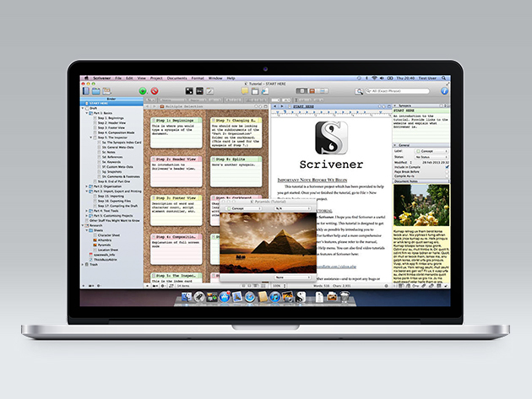
Task: Open the Format menu
Action: point(198,77)
